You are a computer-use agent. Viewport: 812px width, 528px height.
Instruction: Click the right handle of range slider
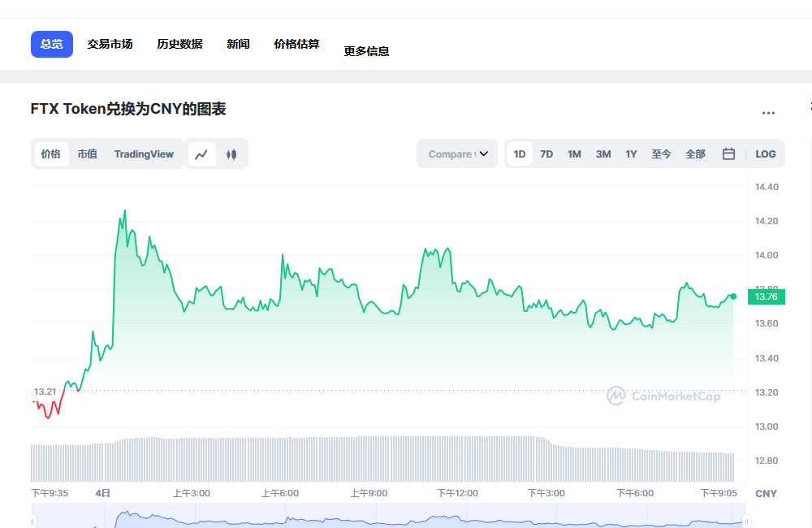click(746, 520)
